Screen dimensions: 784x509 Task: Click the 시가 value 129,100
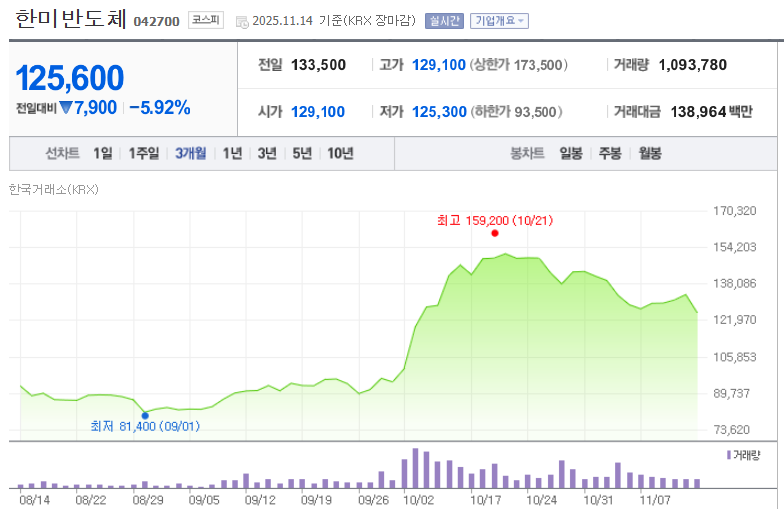(318, 112)
